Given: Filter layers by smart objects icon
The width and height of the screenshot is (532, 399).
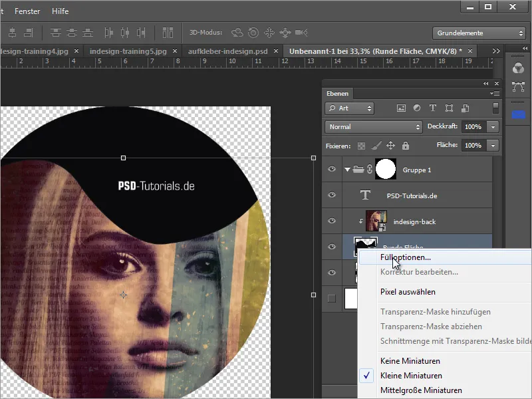Looking at the screenshot, I should (x=465, y=108).
